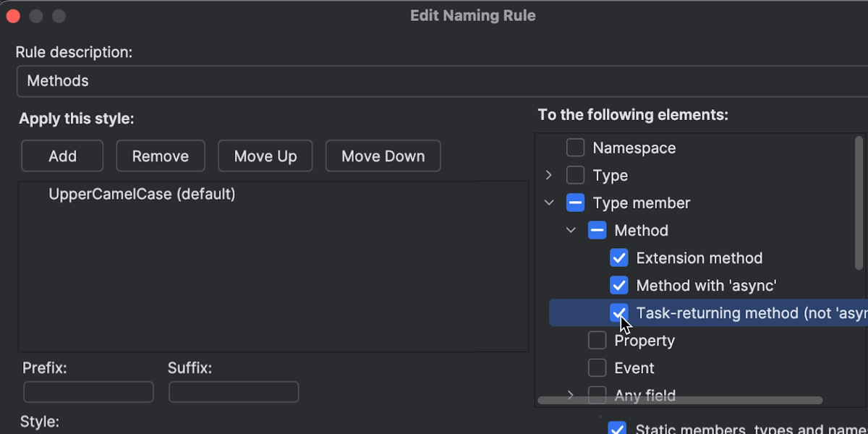The height and width of the screenshot is (434, 868).
Task: Check the Event checkbox
Action: pyautogui.click(x=597, y=368)
